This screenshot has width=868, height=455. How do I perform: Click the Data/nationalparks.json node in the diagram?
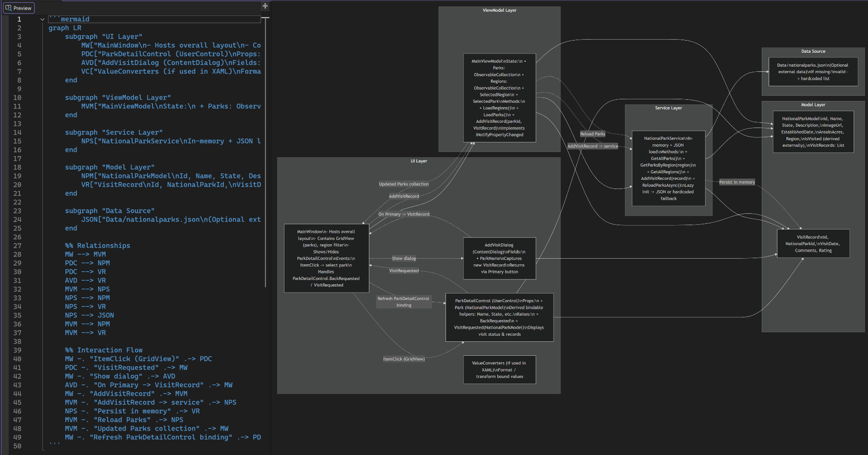[x=813, y=72]
